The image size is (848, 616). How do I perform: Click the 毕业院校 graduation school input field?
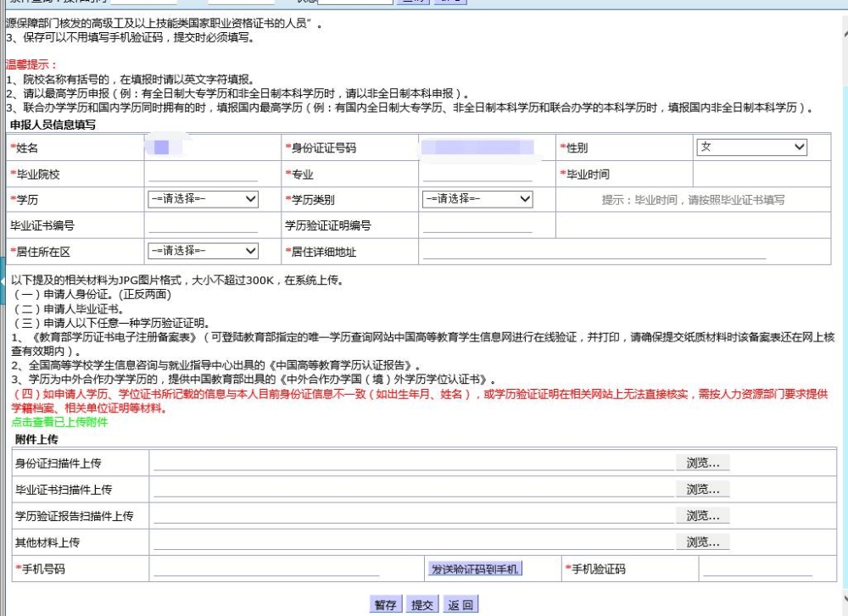click(203, 174)
